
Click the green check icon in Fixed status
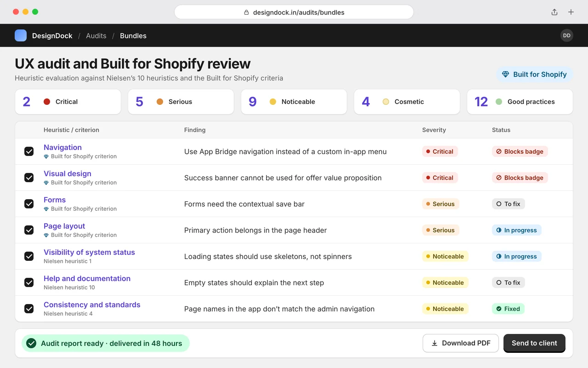point(499,309)
